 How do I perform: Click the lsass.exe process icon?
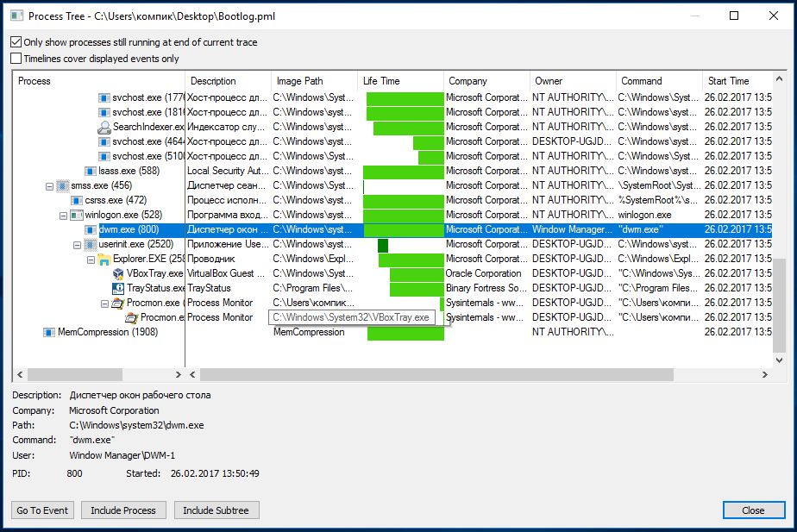click(77, 171)
